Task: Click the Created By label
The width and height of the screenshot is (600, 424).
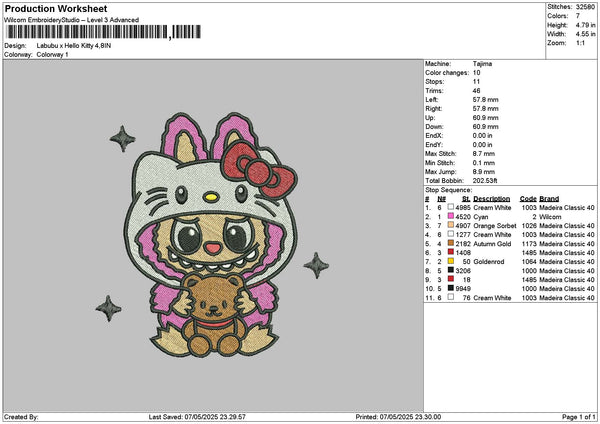Action: (21, 417)
